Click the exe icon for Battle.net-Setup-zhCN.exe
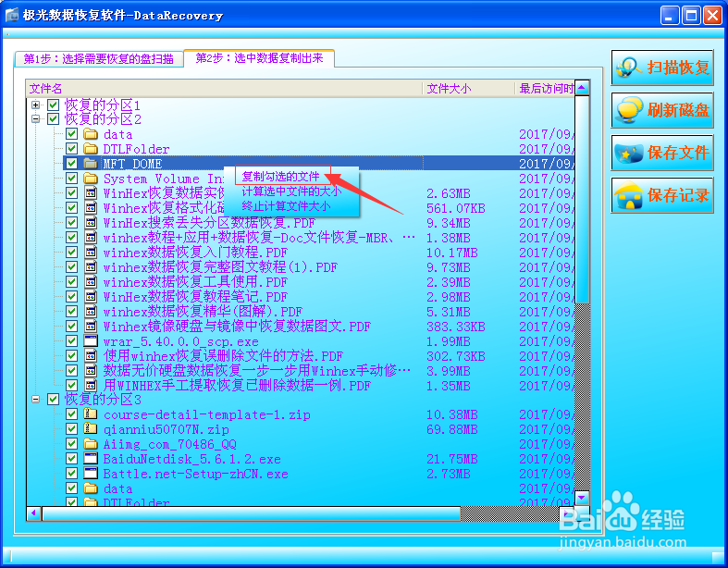 click(91, 474)
